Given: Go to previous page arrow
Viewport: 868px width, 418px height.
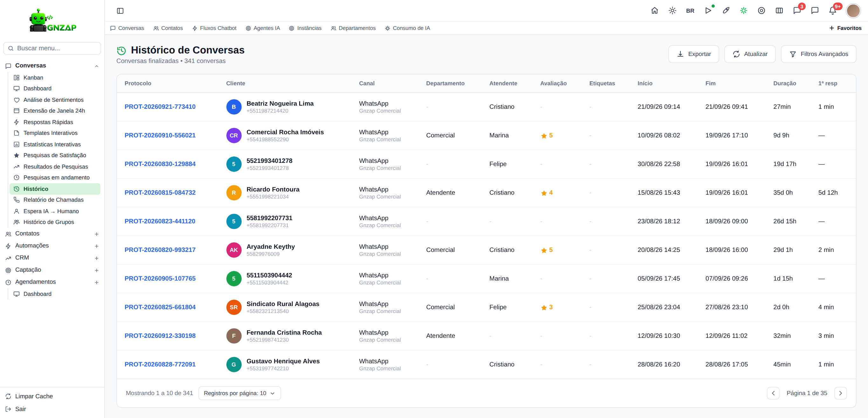Looking at the screenshot, I should [x=773, y=394].
